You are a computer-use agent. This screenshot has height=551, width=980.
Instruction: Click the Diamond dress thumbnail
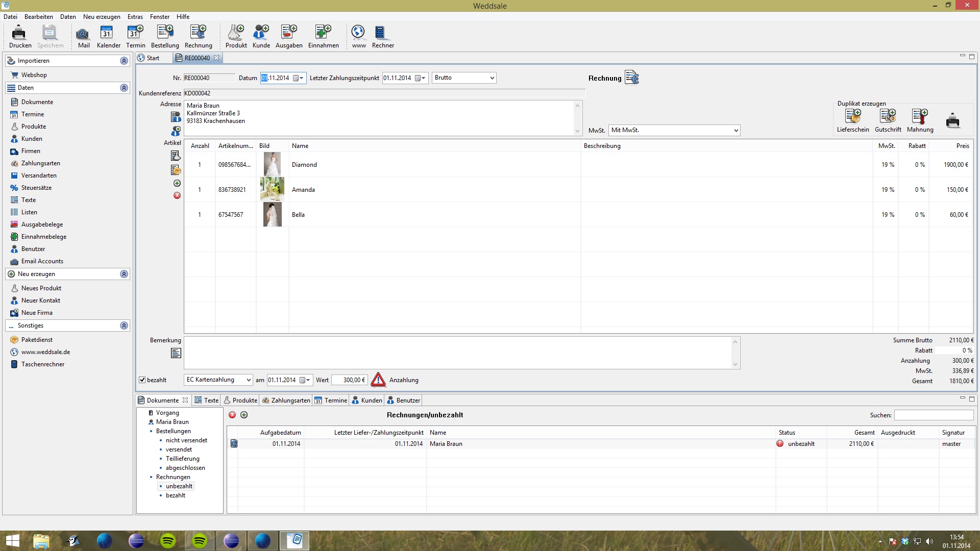pyautogui.click(x=272, y=165)
